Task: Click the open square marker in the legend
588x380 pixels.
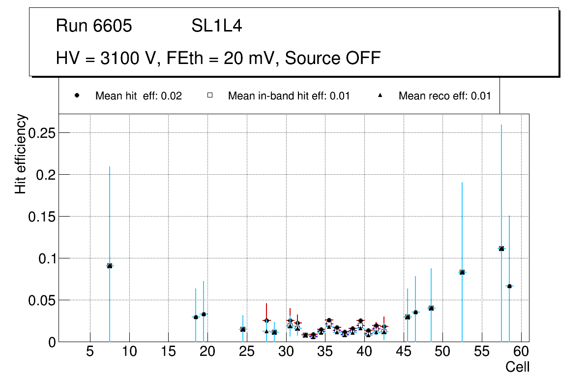Action: click(209, 95)
